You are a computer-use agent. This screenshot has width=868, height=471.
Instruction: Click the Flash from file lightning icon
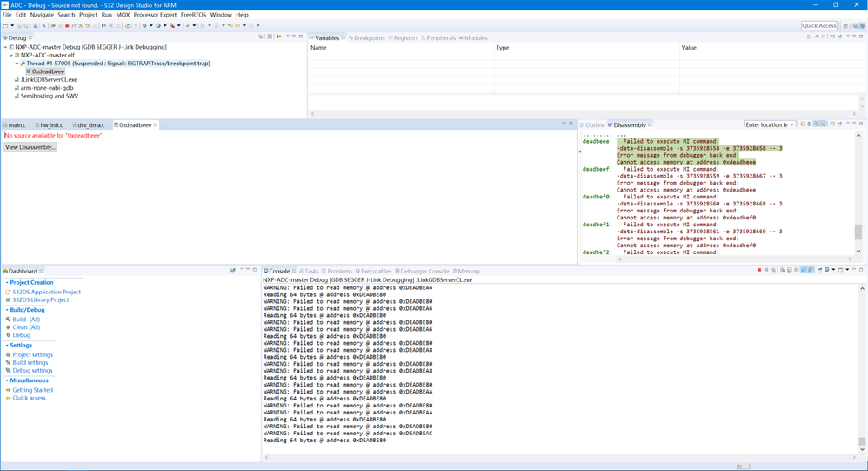136,25
